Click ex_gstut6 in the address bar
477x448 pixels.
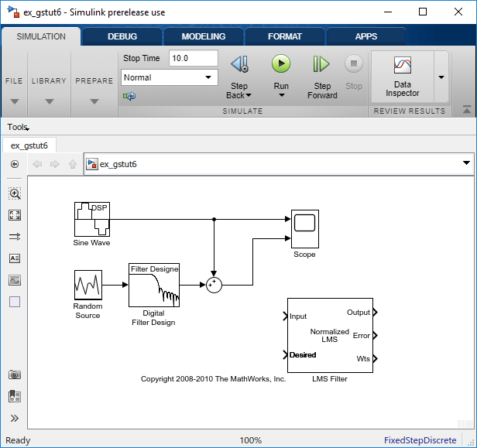118,164
